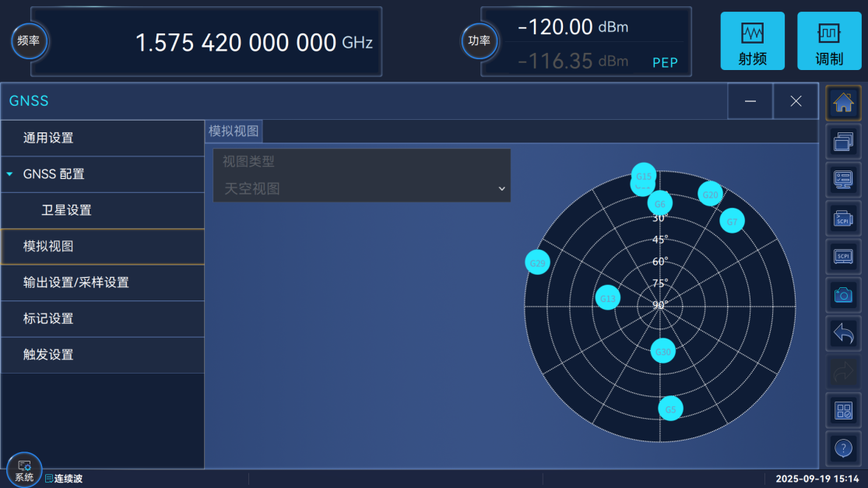The height and width of the screenshot is (488, 868).
Task: Click the 频率 frequency button
Action: [x=29, y=41]
